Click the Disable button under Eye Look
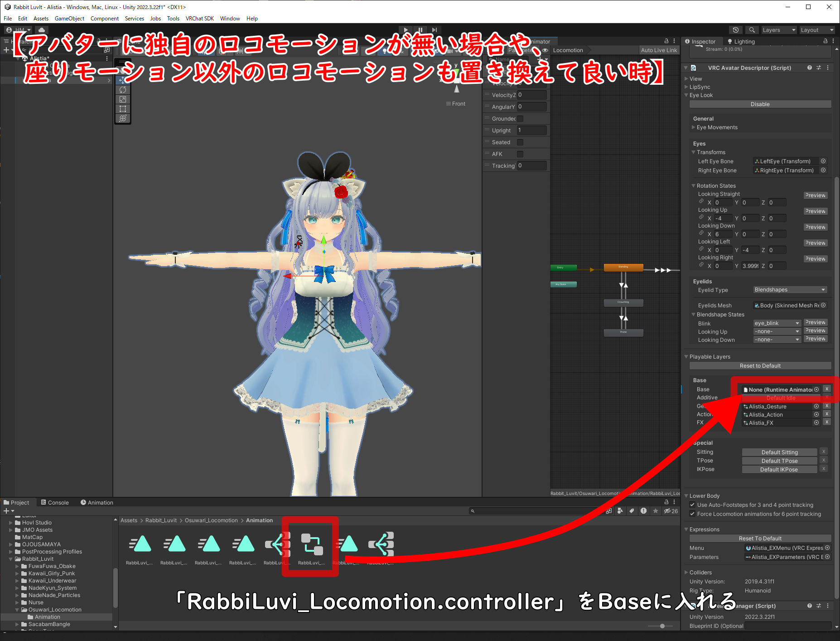840x641 pixels. (760, 104)
